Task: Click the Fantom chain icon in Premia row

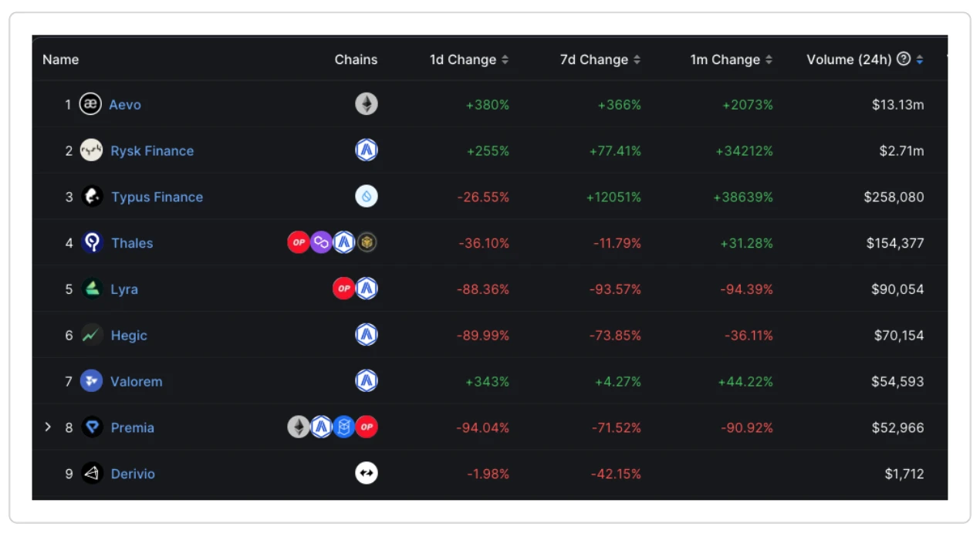Action: point(344,427)
